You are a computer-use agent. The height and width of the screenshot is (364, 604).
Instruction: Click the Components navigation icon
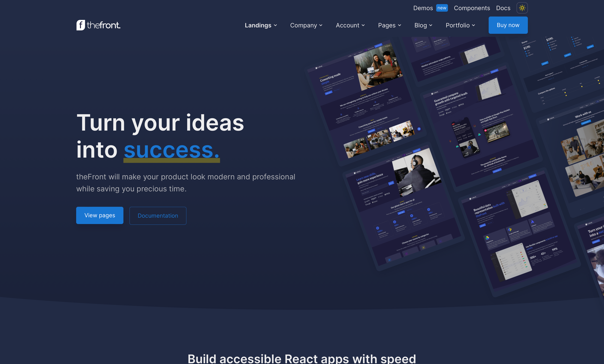point(472,8)
